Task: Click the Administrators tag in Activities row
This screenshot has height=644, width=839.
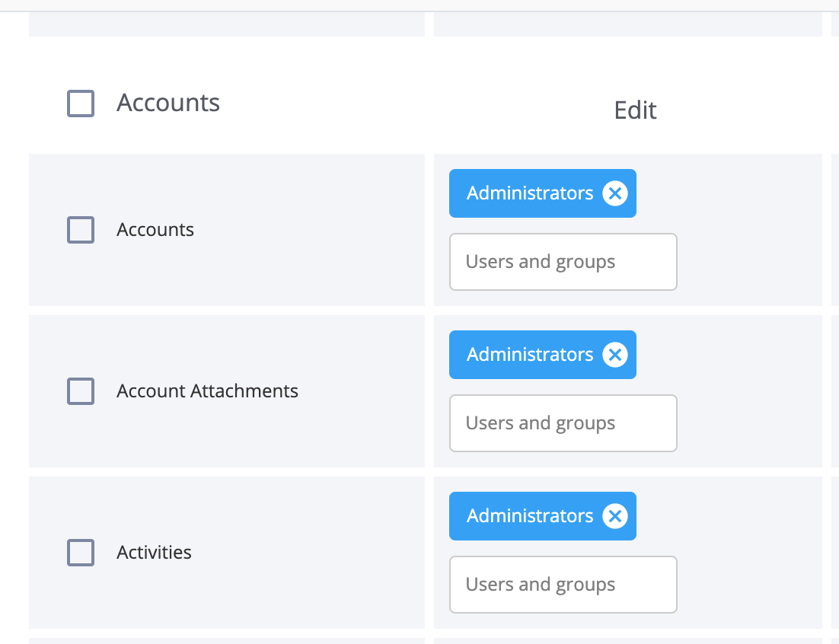Action: point(530,516)
